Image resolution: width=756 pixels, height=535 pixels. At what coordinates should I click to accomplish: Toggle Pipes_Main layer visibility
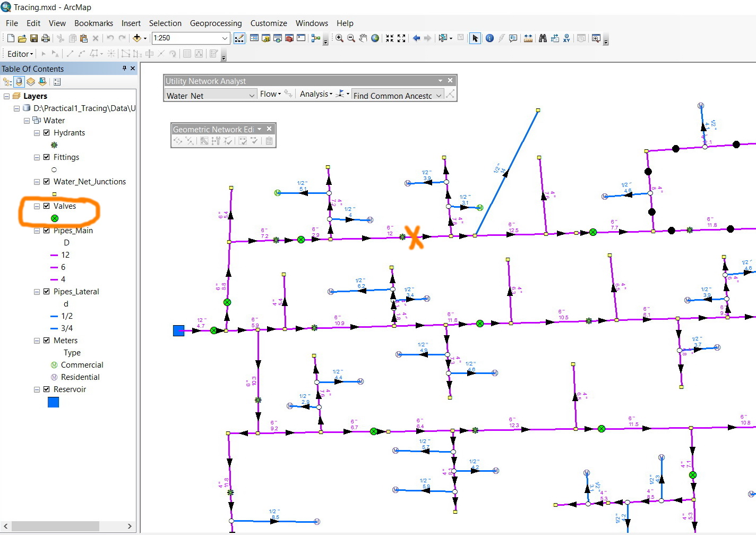click(x=47, y=231)
